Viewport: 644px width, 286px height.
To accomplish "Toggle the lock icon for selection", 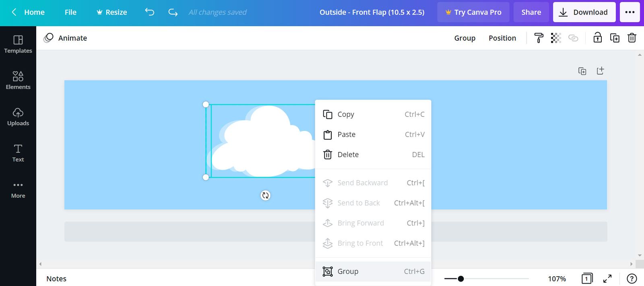I will 598,38.
